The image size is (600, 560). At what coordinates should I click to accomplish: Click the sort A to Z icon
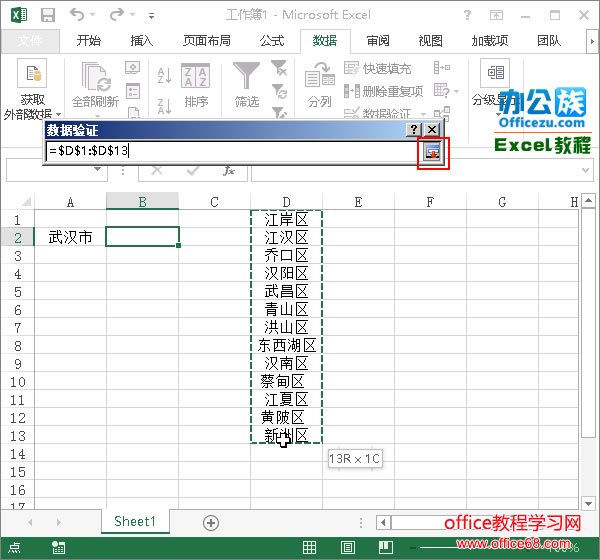[x=165, y=73]
